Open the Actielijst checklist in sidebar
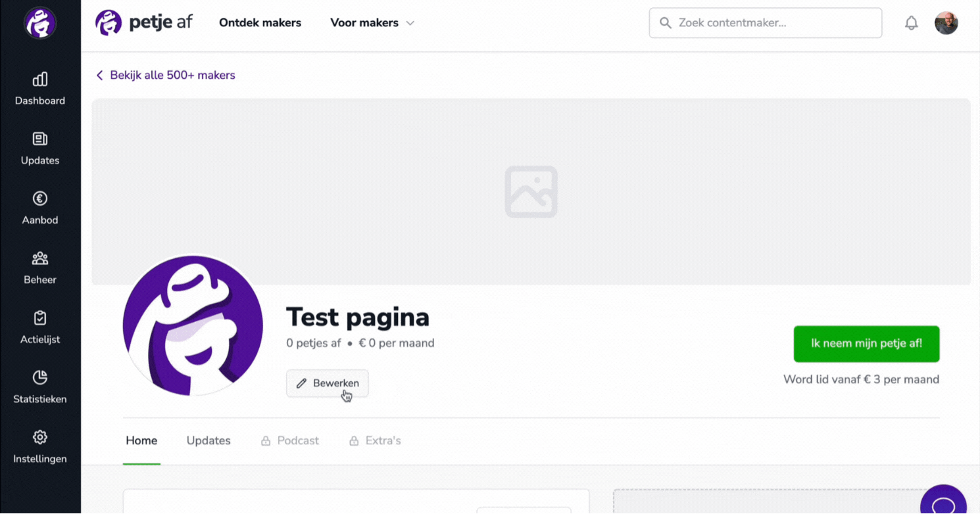This screenshot has height=514, width=980. tap(40, 328)
